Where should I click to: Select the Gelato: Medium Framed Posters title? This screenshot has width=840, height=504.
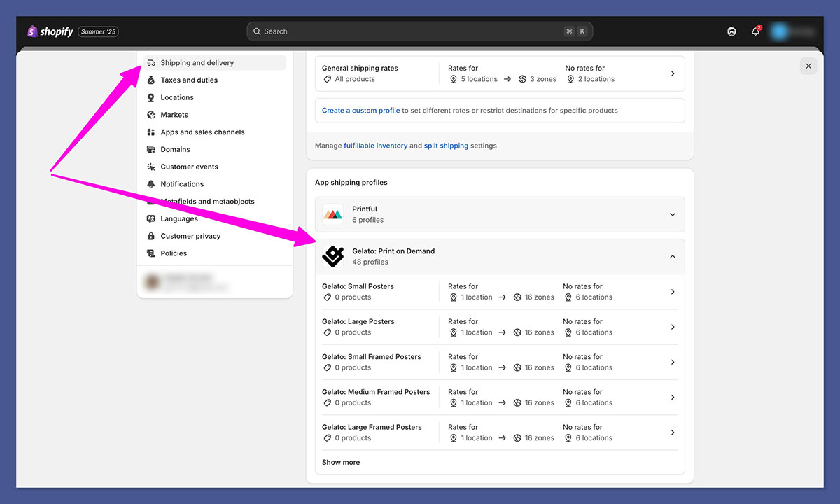(x=376, y=392)
